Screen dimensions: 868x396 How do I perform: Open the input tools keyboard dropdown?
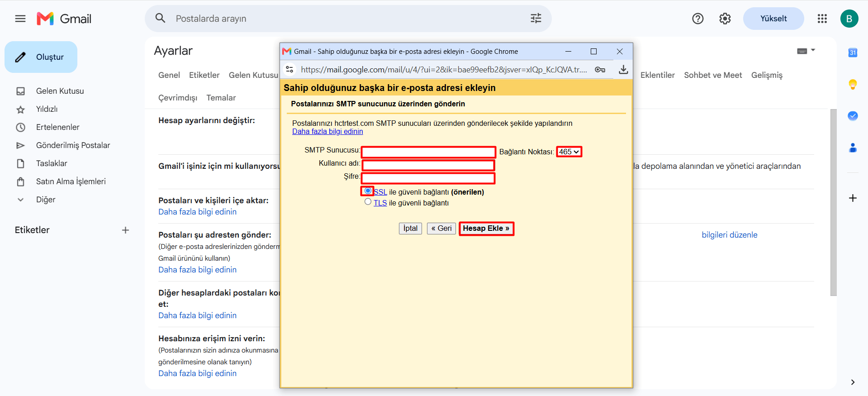pos(806,51)
